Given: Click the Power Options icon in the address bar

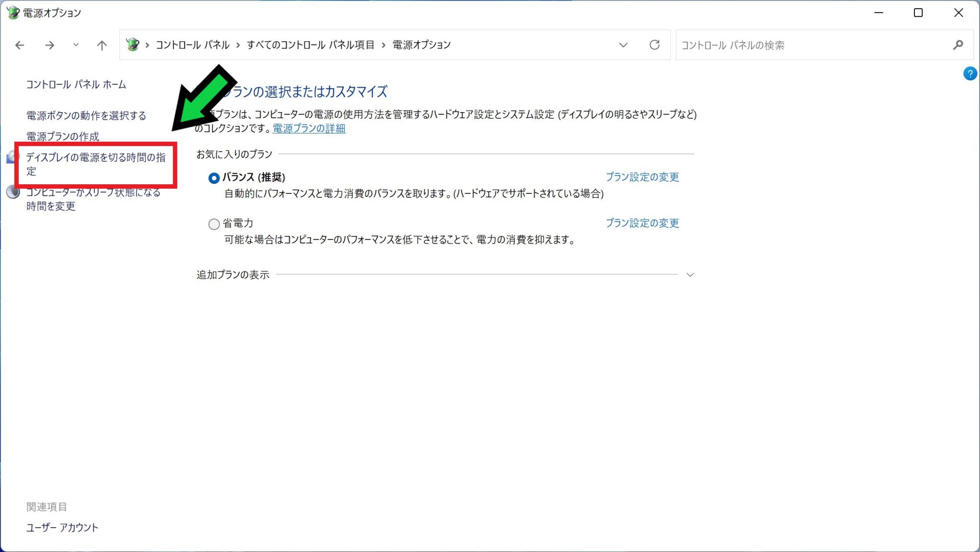Looking at the screenshot, I should pyautogui.click(x=133, y=45).
